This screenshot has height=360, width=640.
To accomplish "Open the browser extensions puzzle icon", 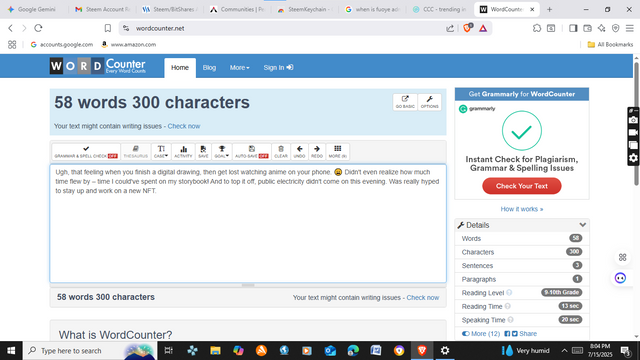I will 537,28.
